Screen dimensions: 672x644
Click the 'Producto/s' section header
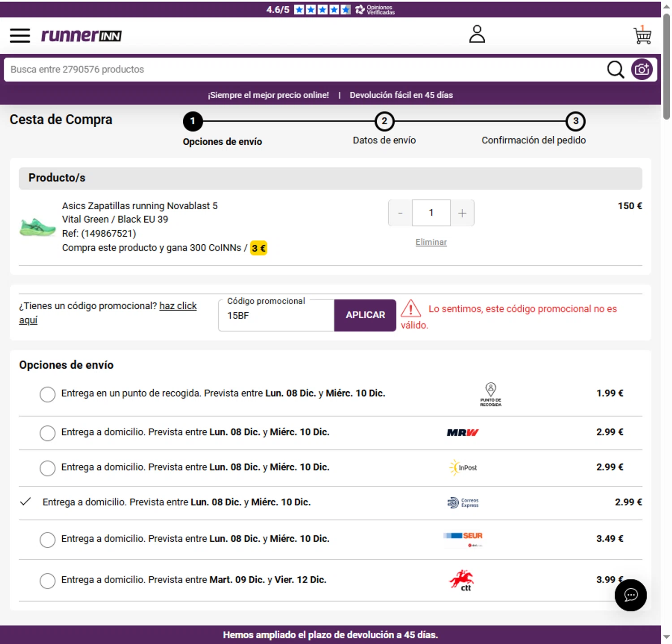click(330, 178)
